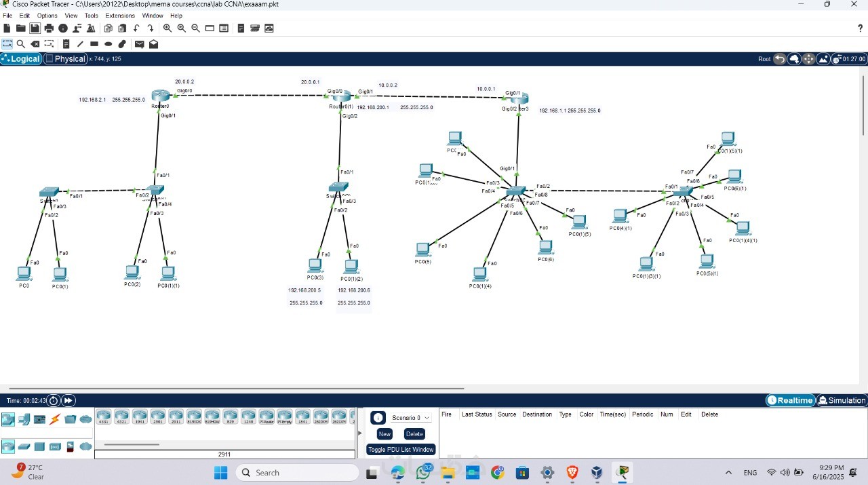Select PC0(3) device on canvas

(x=315, y=265)
